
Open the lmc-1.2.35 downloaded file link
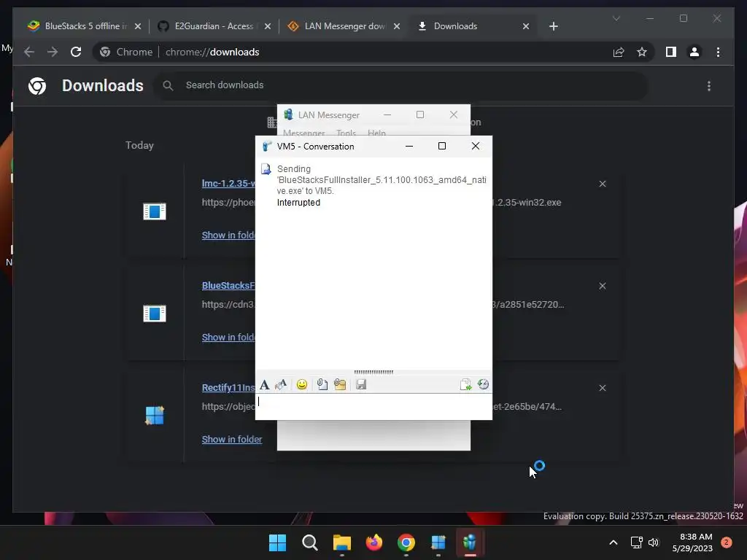pos(228,183)
